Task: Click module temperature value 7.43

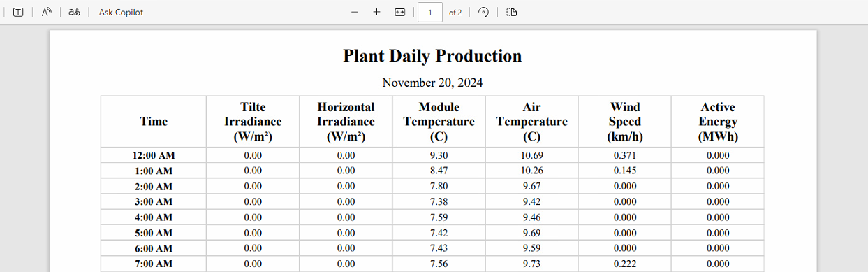Action: click(439, 248)
